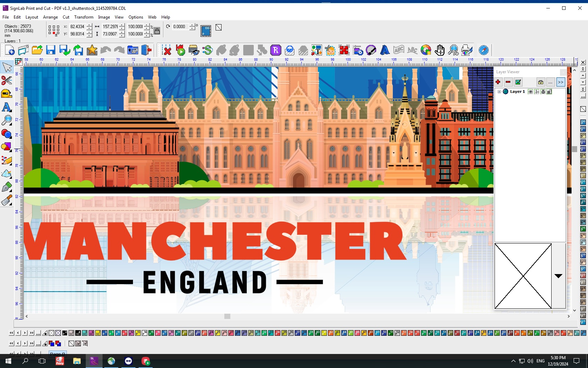Image resolution: width=588 pixels, height=368 pixels.
Task: Select the red and blue circles shape tool
Action: (7, 134)
